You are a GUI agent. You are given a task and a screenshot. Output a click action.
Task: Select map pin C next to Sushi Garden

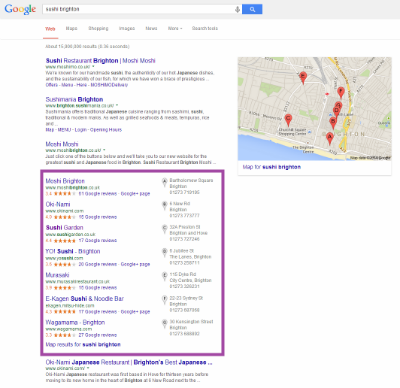tap(164, 229)
